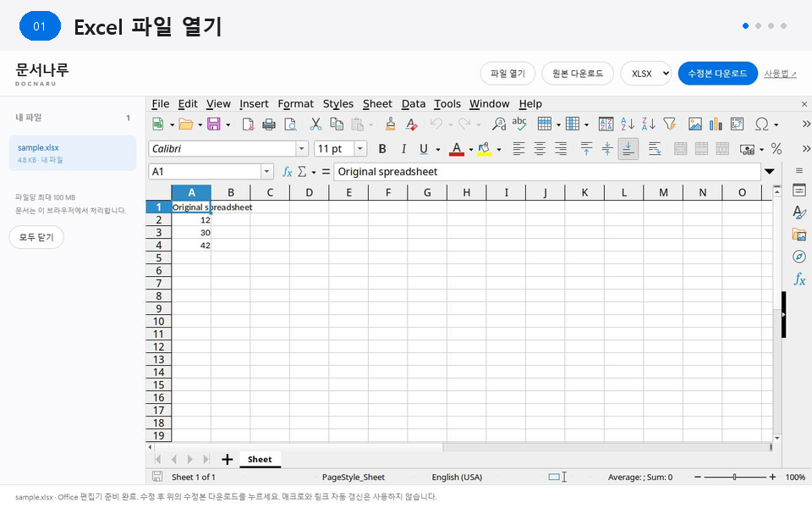Click the Clone Formatting paintbrush icon

[x=391, y=124]
